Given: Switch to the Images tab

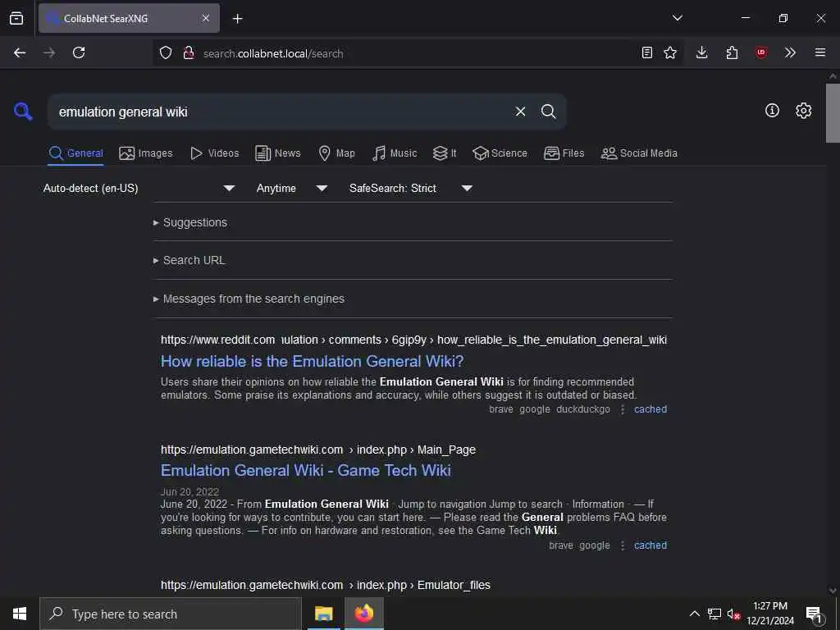Looking at the screenshot, I should click(x=146, y=153).
